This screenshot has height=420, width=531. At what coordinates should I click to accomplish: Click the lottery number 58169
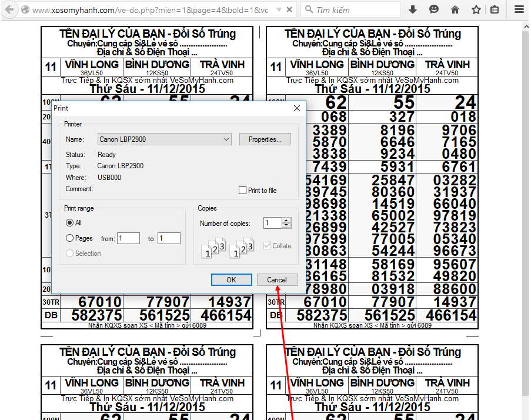[393, 264]
